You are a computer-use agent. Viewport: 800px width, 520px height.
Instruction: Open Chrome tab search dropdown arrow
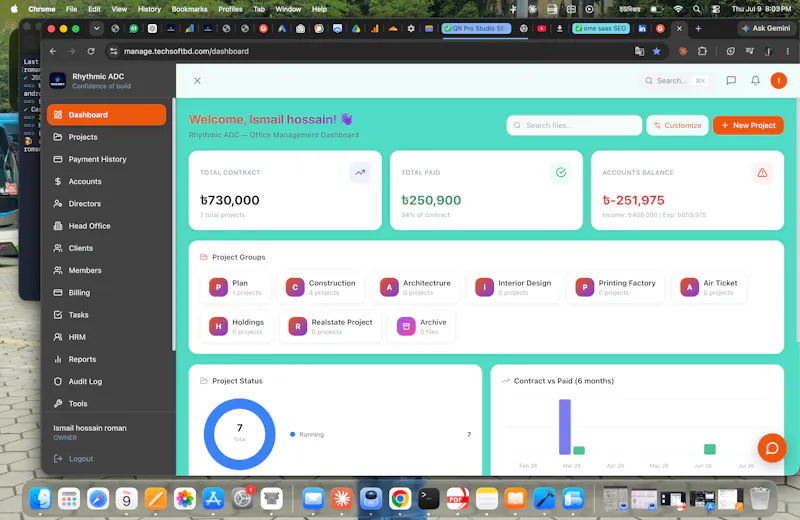96,29
